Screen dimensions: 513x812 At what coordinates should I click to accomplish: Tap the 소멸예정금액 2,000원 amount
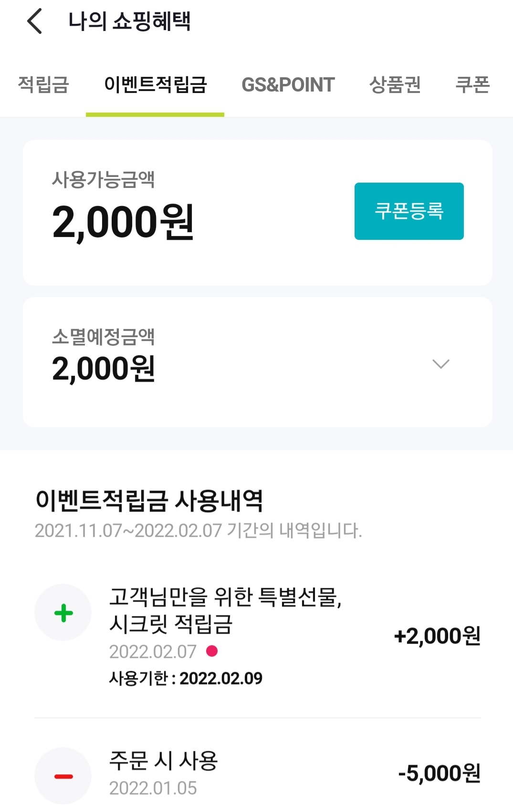coord(104,369)
